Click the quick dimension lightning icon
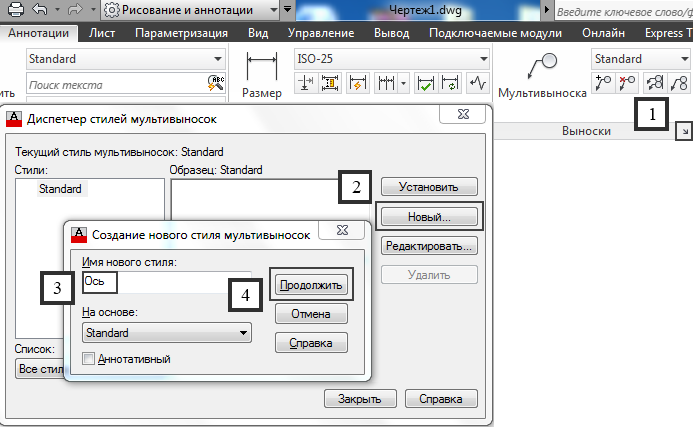Viewport: 694px width, 428px height. [x=358, y=83]
